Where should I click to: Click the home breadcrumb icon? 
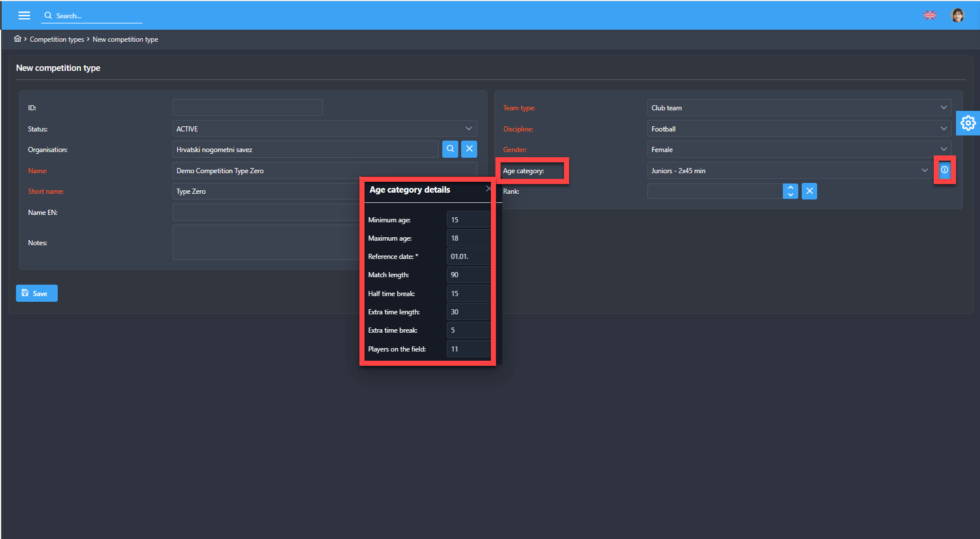coord(18,39)
